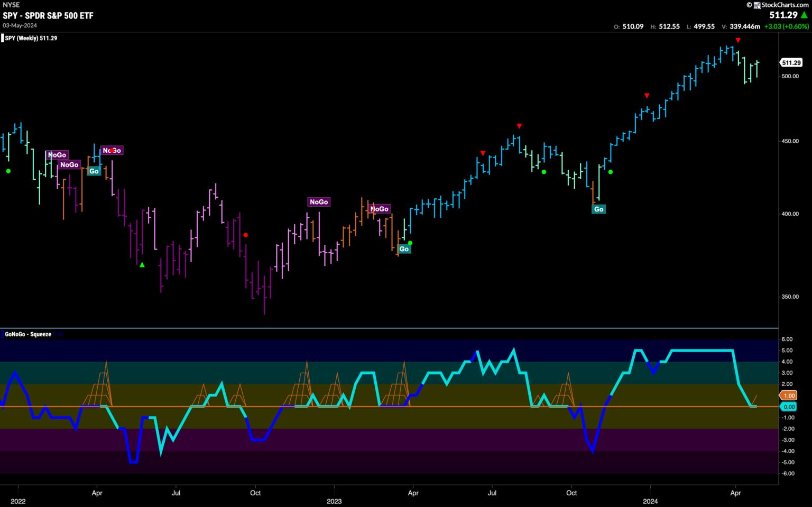This screenshot has width=812, height=507.
Task: Click the 2023 year label on the time axis
Action: click(x=334, y=501)
